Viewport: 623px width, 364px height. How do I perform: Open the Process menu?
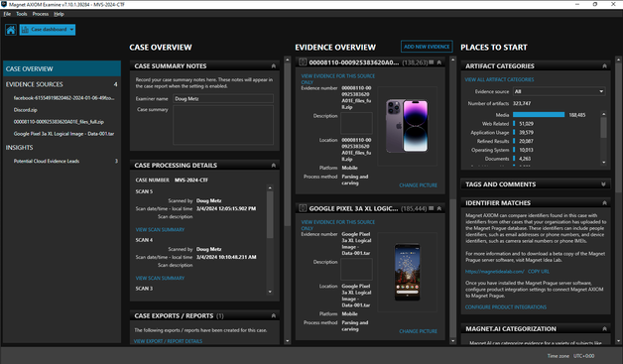point(40,14)
